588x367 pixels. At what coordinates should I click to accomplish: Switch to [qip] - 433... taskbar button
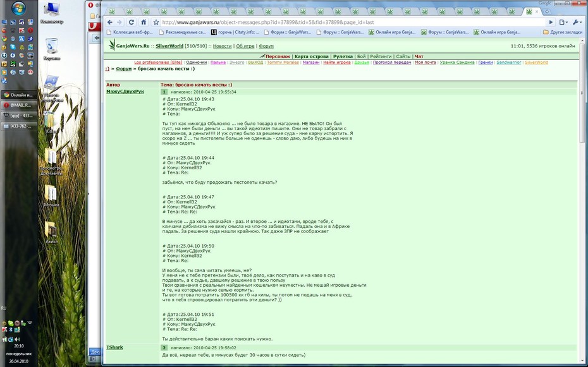tap(19, 116)
